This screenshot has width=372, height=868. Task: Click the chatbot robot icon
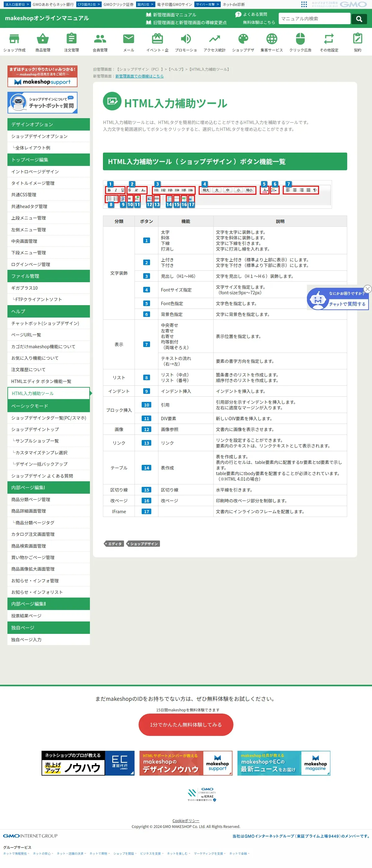click(318, 299)
